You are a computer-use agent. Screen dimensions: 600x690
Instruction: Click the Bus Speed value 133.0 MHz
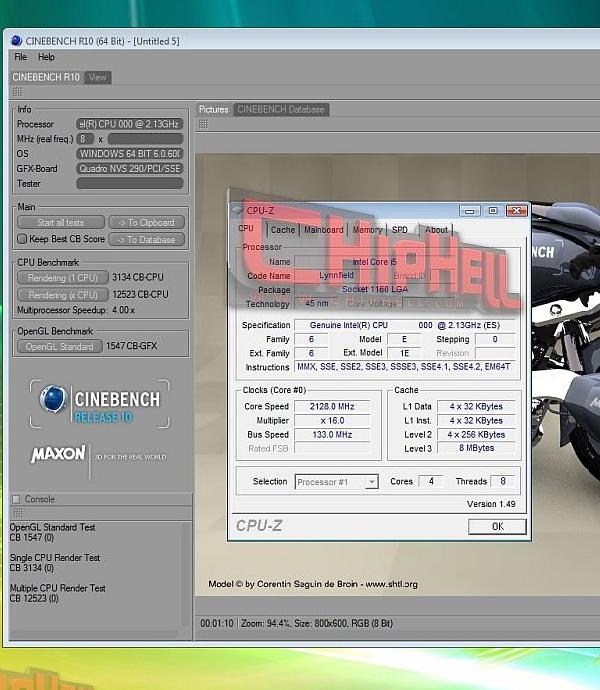pyautogui.click(x=332, y=434)
